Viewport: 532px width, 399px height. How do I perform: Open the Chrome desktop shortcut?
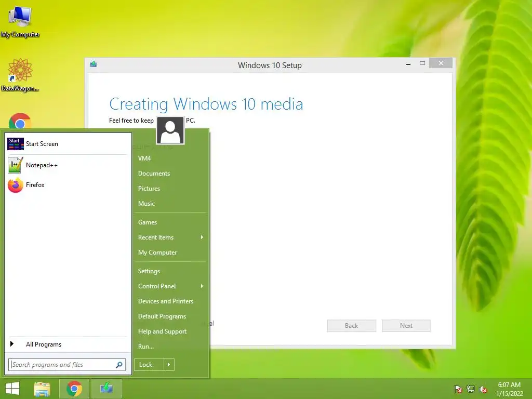pyautogui.click(x=20, y=121)
